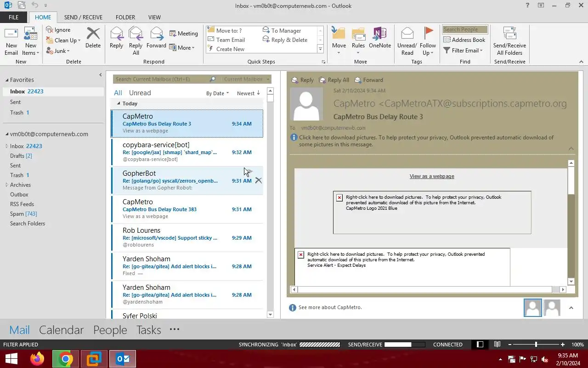
Task: Expand the people pane chevron
Action: pos(571,308)
